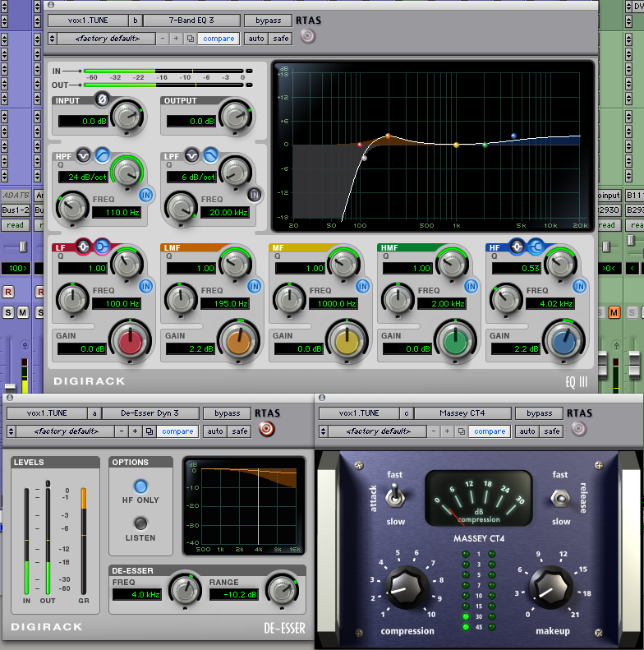Open insert position b selector

pos(136,21)
